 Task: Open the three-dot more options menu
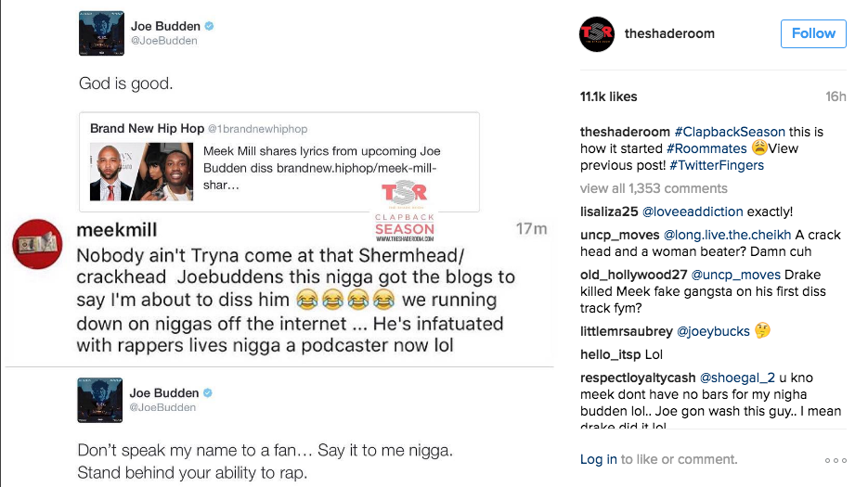click(836, 460)
